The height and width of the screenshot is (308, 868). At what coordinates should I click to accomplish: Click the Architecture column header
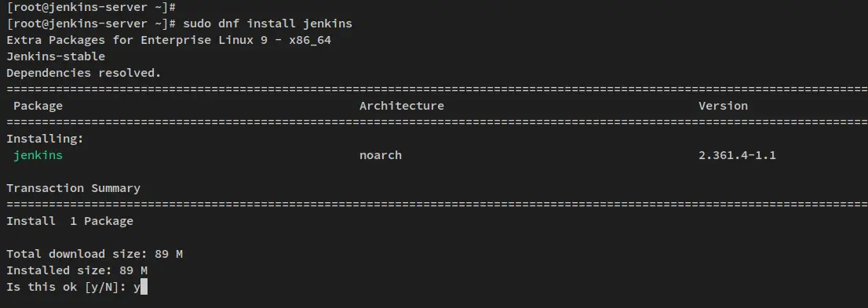[402, 106]
